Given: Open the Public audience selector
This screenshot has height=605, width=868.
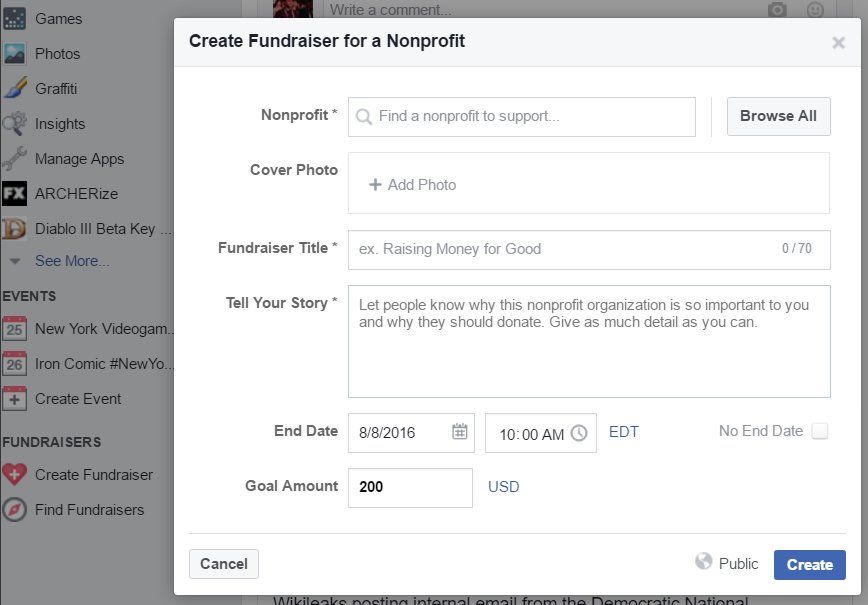Looking at the screenshot, I should [727, 563].
